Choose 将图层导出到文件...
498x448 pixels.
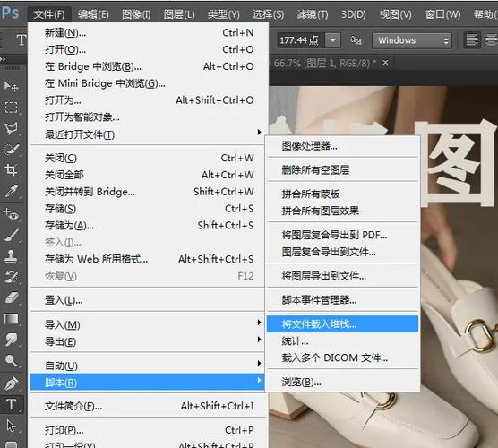pos(342,276)
